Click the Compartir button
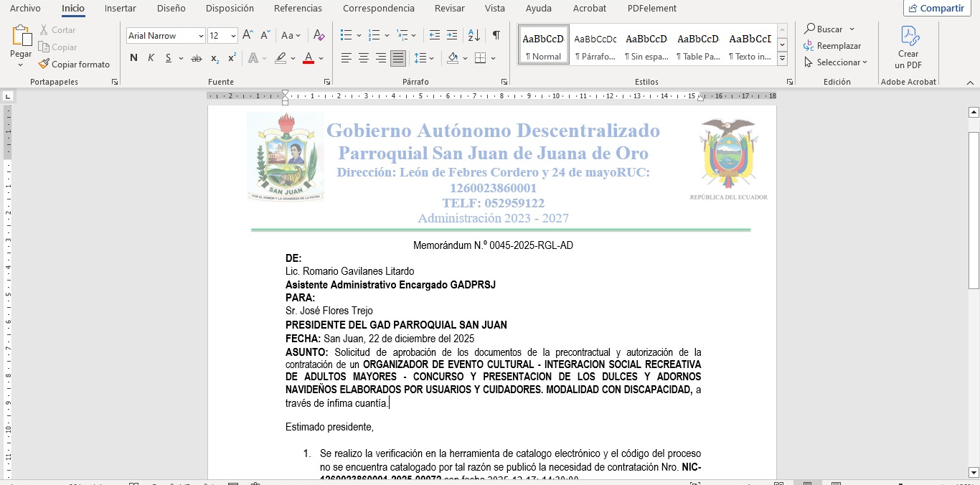Image resolution: width=980 pixels, height=485 pixels. pyautogui.click(x=936, y=9)
